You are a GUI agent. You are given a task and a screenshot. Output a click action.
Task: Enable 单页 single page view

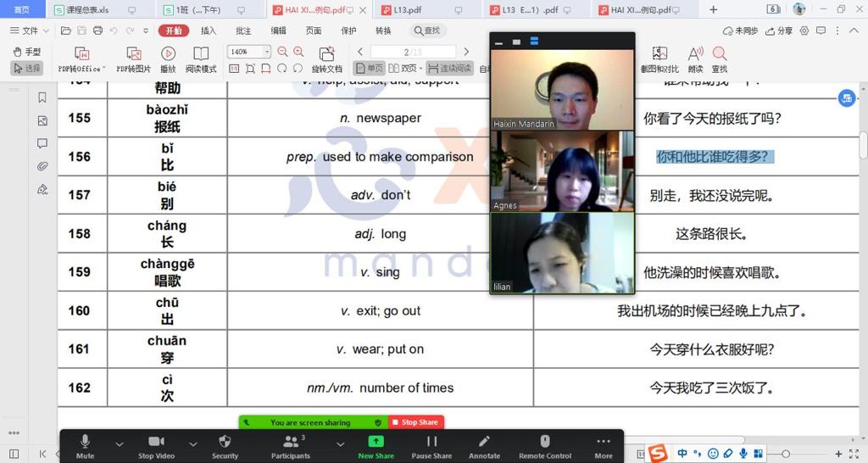(x=369, y=68)
